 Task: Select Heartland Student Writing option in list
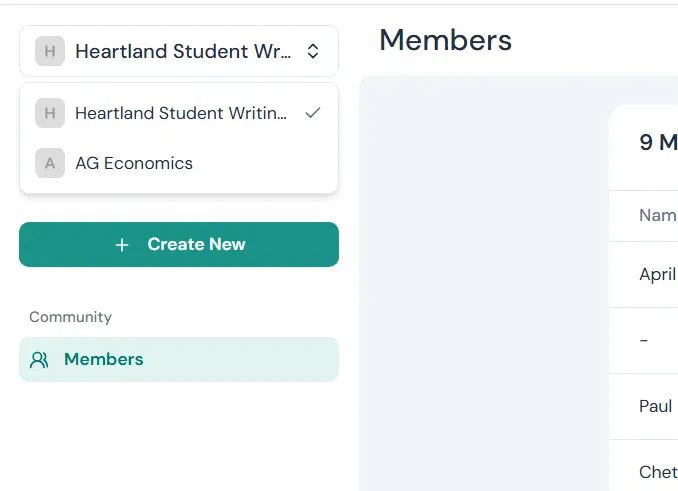(180, 113)
